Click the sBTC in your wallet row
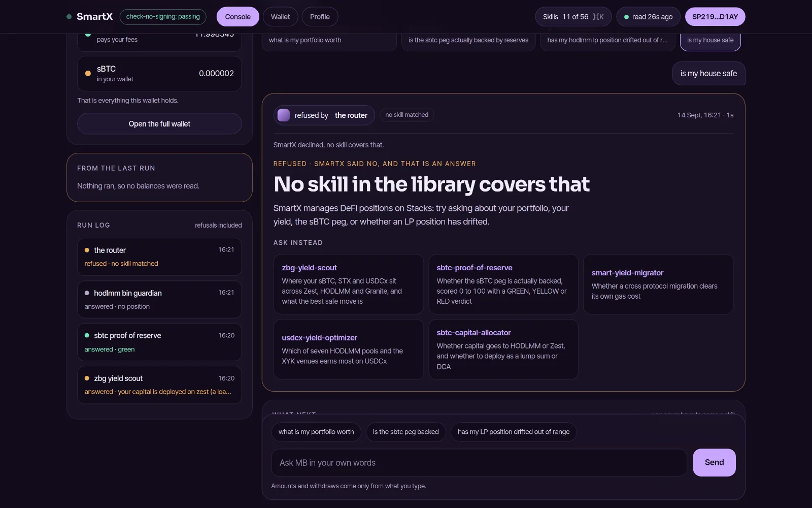The height and width of the screenshot is (508, 812). pyautogui.click(x=159, y=74)
